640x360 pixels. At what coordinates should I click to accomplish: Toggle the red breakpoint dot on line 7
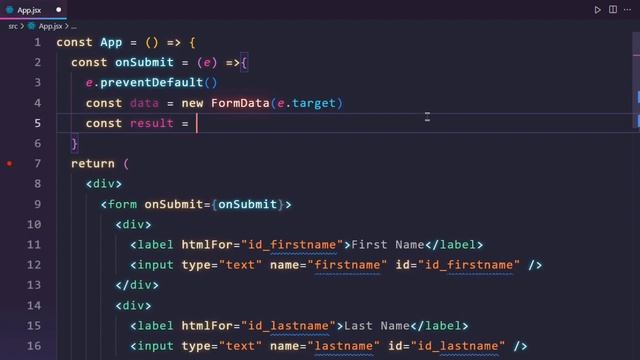coord(9,164)
